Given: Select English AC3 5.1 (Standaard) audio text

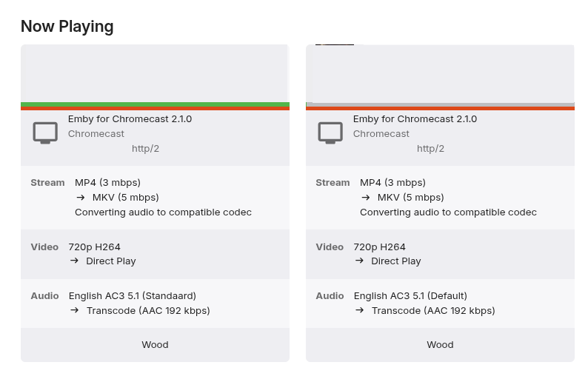Looking at the screenshot, I should [x=132, y=295].
